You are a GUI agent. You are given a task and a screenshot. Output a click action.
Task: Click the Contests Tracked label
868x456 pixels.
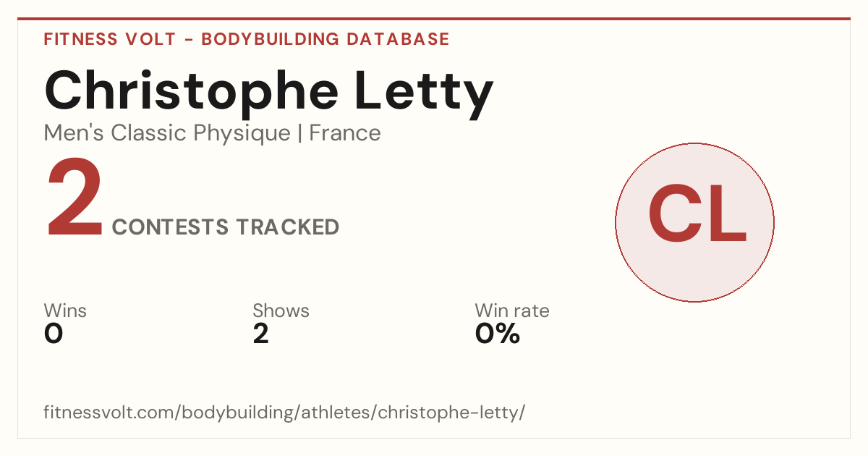(x=226, y=227)
